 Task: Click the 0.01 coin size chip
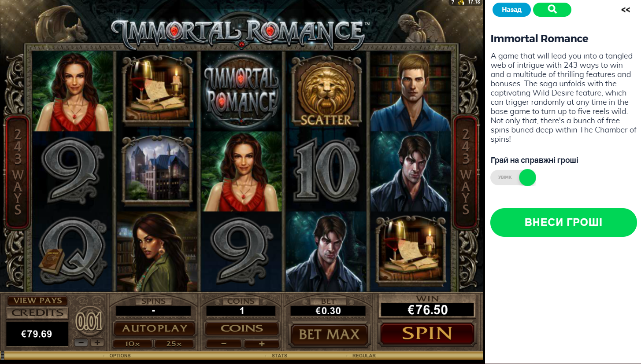[x=89, y=322]
